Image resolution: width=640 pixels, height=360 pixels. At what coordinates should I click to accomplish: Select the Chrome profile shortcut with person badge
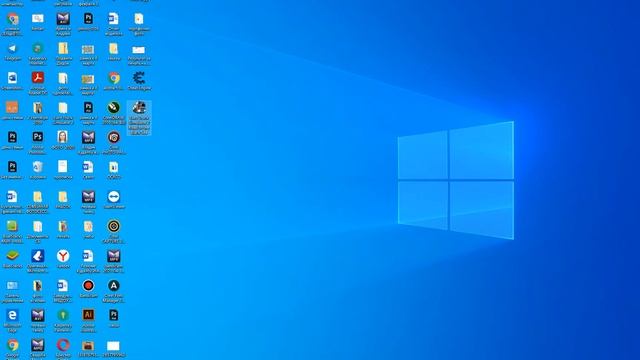click(x=13, y=19)
